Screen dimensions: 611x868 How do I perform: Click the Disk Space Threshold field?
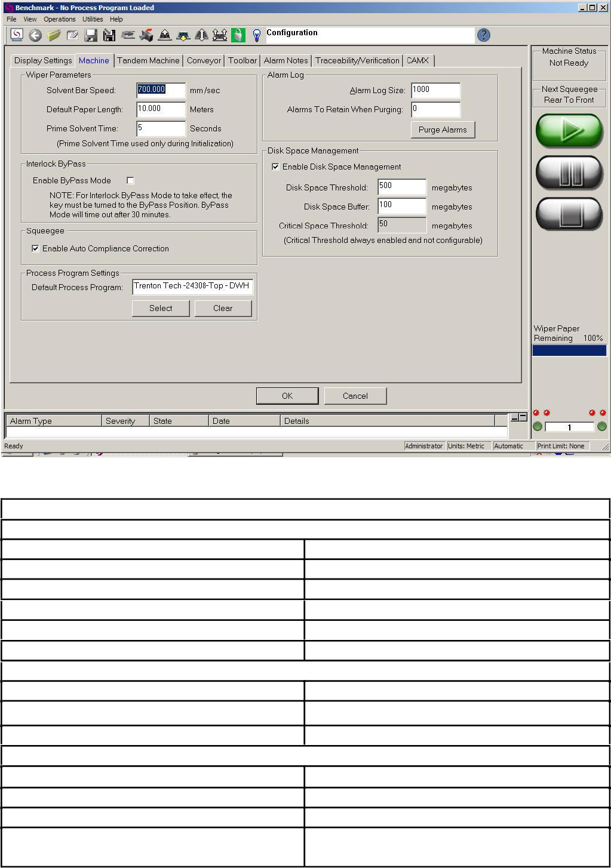pyautogui.click(x=403, y=187)
